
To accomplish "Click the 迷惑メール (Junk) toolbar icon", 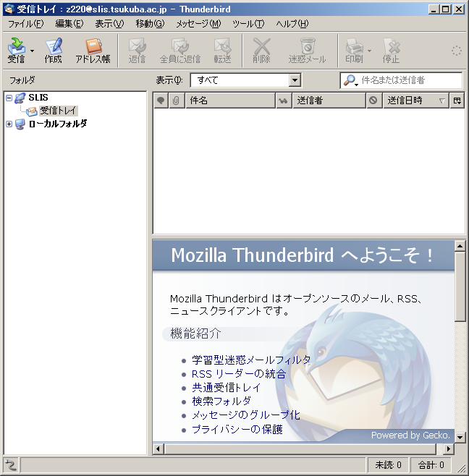I will pyautogui.click(x=307, y=50).
